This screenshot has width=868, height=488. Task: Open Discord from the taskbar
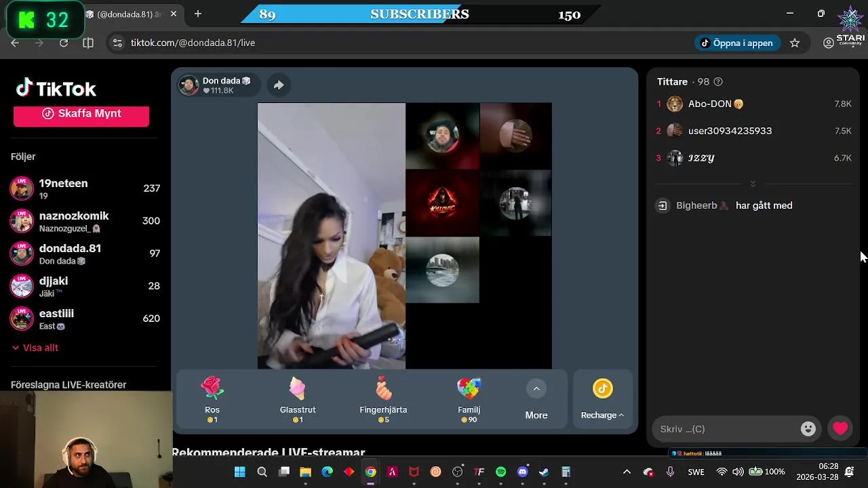(x=522, y=472)
